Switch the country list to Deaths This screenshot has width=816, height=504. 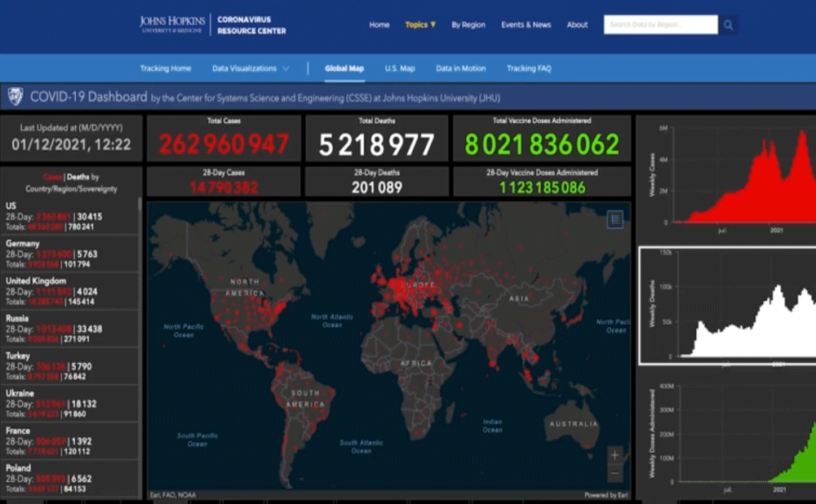(78, 177)
